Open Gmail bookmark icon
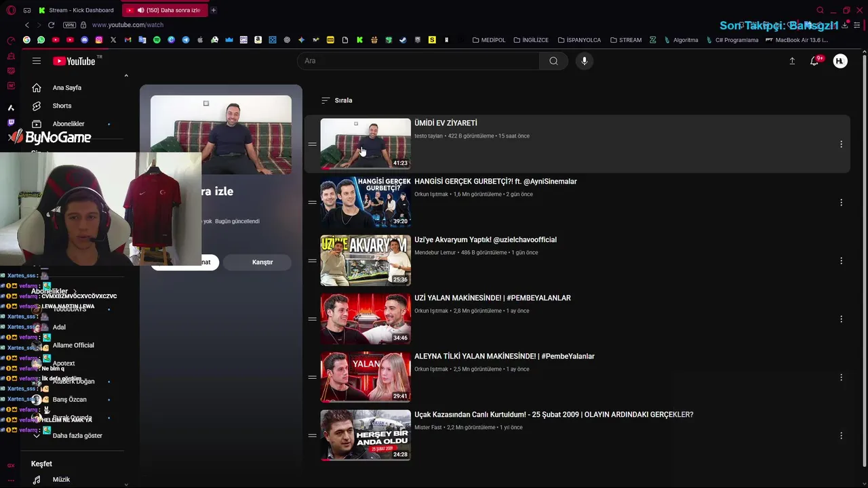 [x=128, y=40]
